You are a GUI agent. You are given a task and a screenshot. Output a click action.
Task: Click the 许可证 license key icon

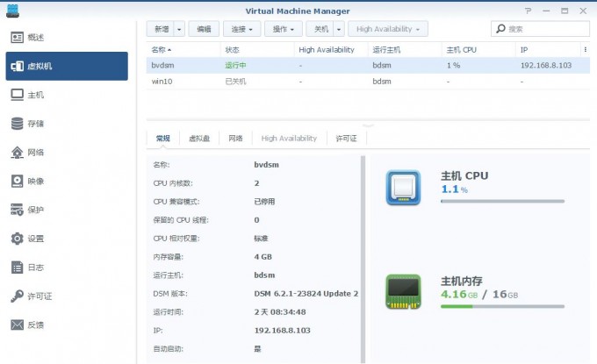(17, 296)
